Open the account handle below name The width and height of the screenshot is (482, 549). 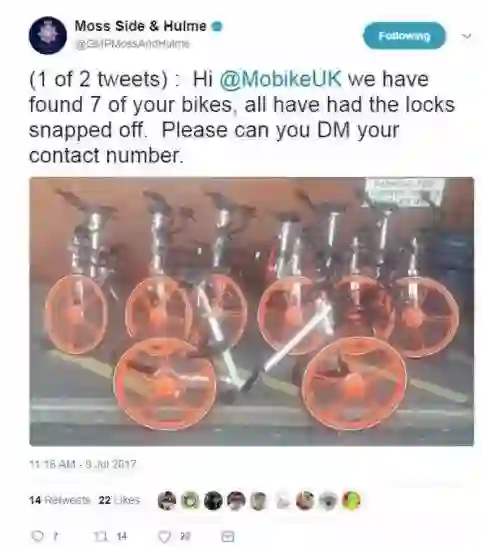coord(133,44)
